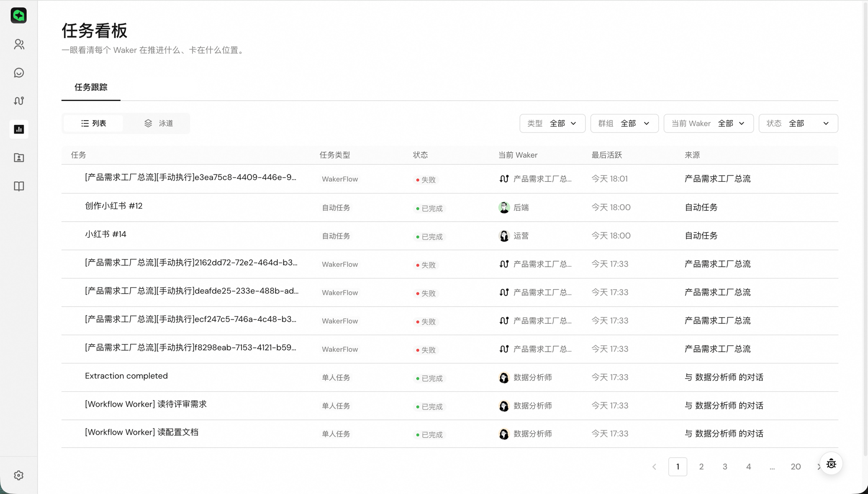This screenshot has height=494, width=868.
Task: Open the 当前 Waker filter dropdown
Action: (708, 124)
